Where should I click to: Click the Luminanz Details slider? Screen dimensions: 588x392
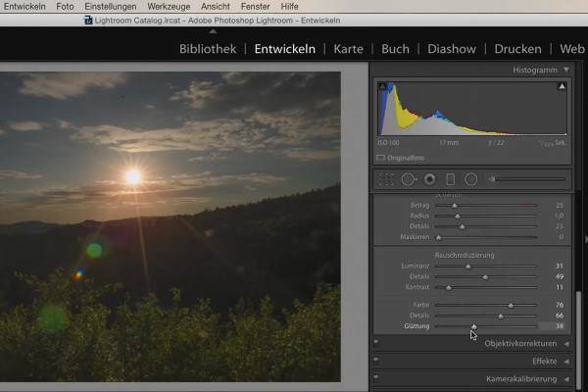486,276
